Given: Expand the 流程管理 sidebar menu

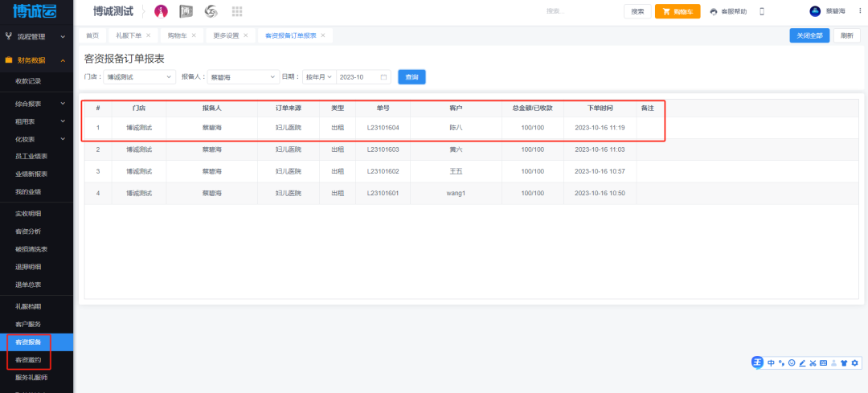Looking at the screenshot, I should pyautogui.click(x=63, y=36).
